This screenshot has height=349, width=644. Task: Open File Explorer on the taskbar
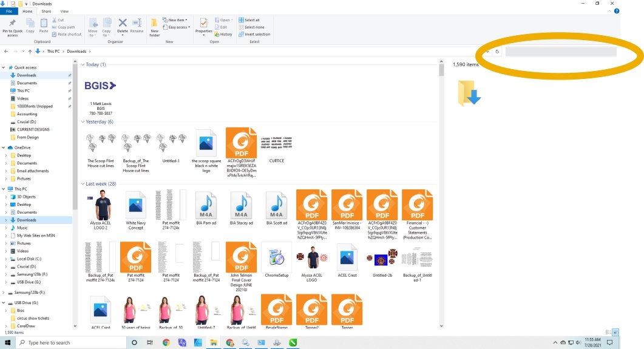click(x=214, y=342)
